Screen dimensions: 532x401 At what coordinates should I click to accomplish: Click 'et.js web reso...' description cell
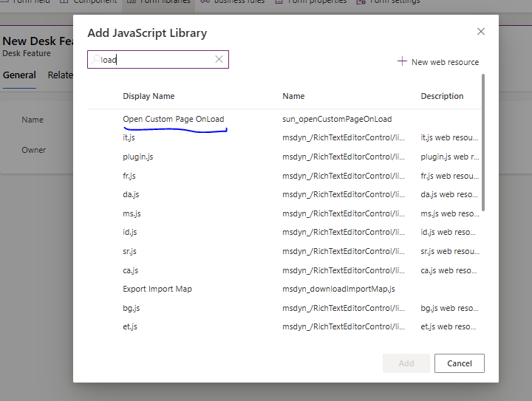(x=449, y=326)
